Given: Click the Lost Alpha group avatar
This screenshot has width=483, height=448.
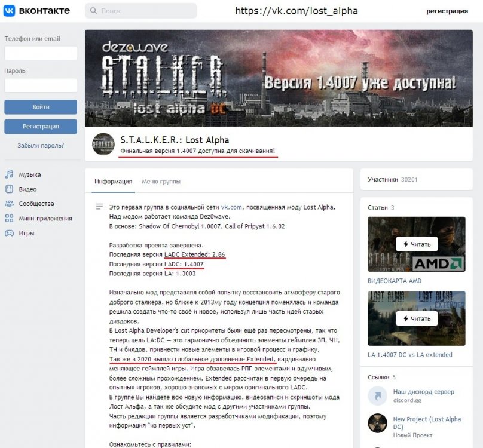Looking at the screenshot, I should (103, 144).
